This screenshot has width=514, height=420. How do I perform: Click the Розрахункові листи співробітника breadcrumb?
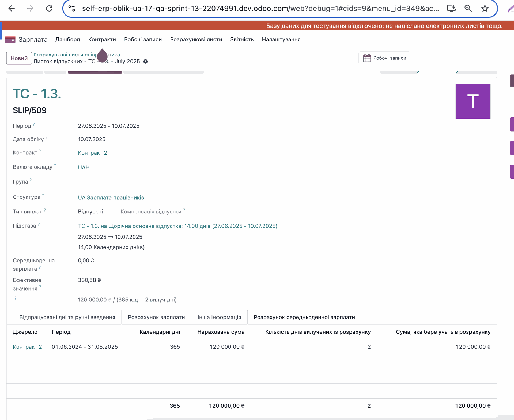(64, 55)
